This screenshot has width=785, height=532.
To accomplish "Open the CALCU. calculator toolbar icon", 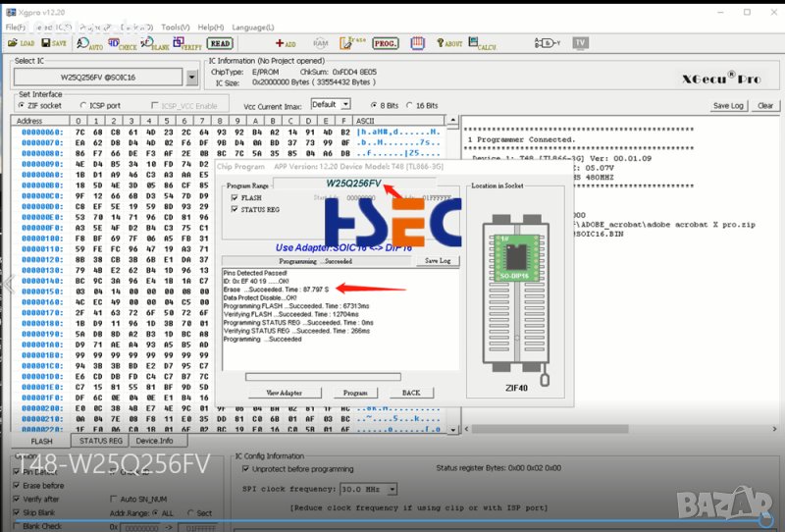I will 482,43.
